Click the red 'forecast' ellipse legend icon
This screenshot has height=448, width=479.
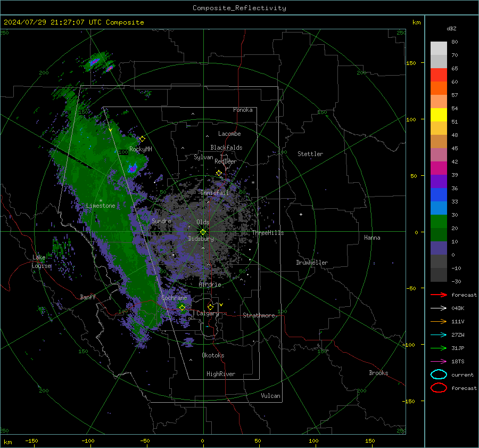pos(439,388)
